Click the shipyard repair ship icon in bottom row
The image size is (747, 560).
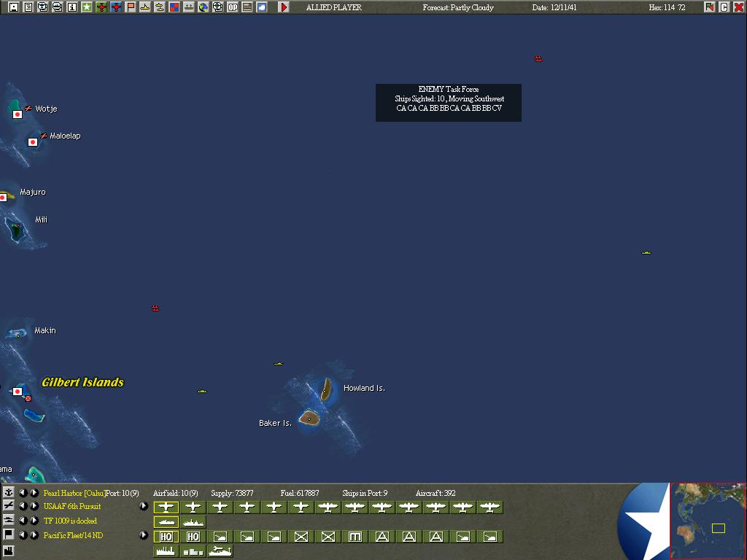pos(220,551)
